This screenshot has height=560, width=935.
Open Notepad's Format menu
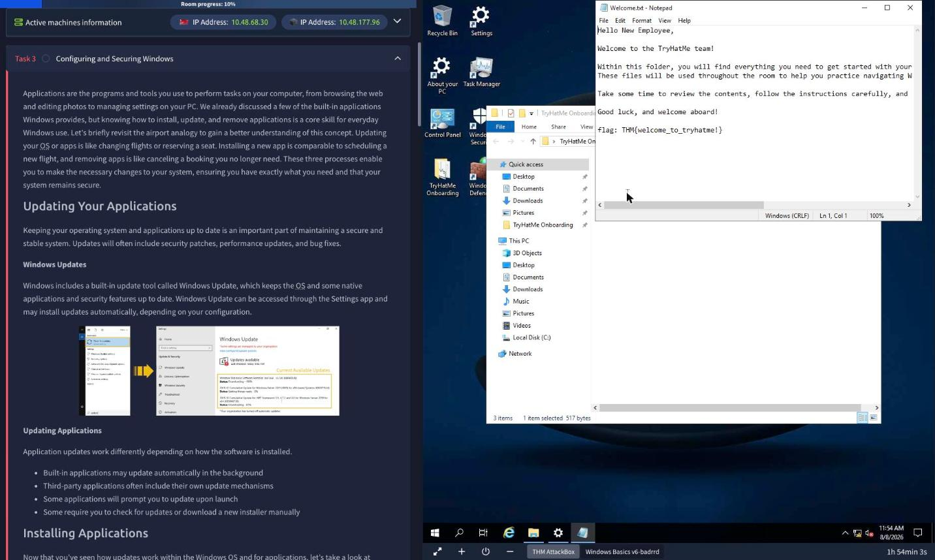coord(641,20)
